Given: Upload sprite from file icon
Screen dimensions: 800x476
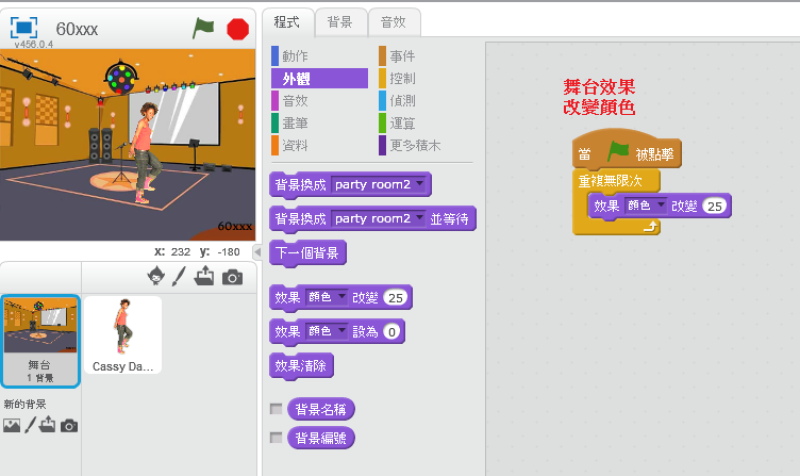Looking at the screenshot, I should (x=205, y=276).
